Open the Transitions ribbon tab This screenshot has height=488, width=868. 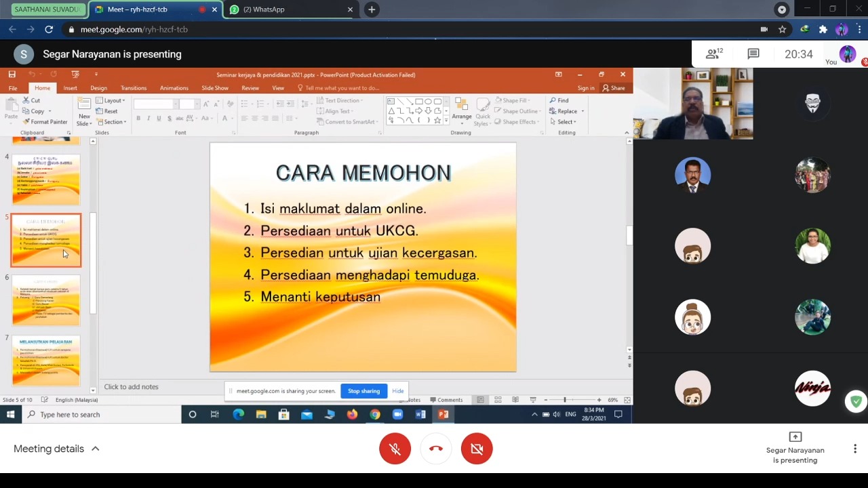134,88
